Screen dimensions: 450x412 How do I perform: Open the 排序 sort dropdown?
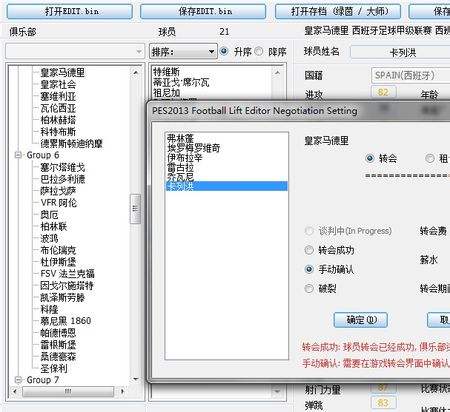pos(183,52)
